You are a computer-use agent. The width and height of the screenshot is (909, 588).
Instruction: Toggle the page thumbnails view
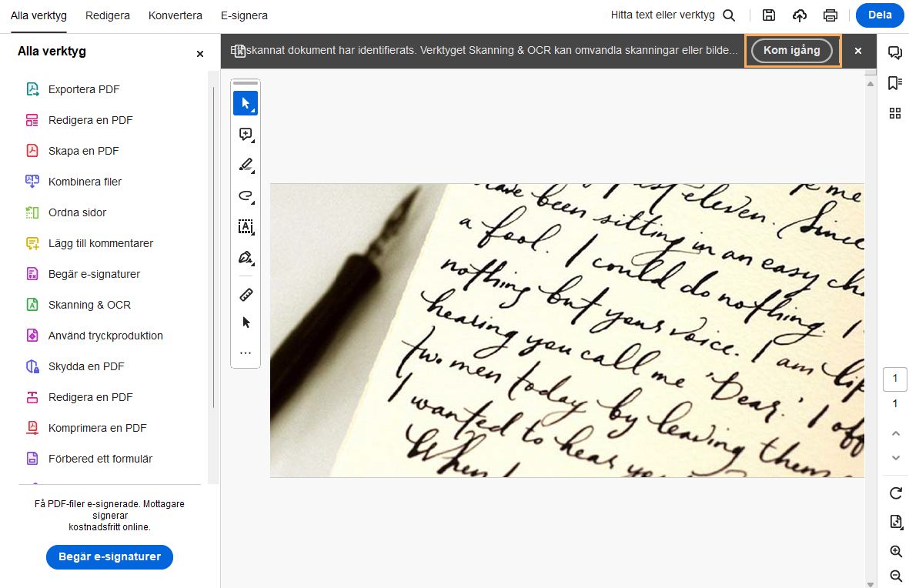[894, 112]
